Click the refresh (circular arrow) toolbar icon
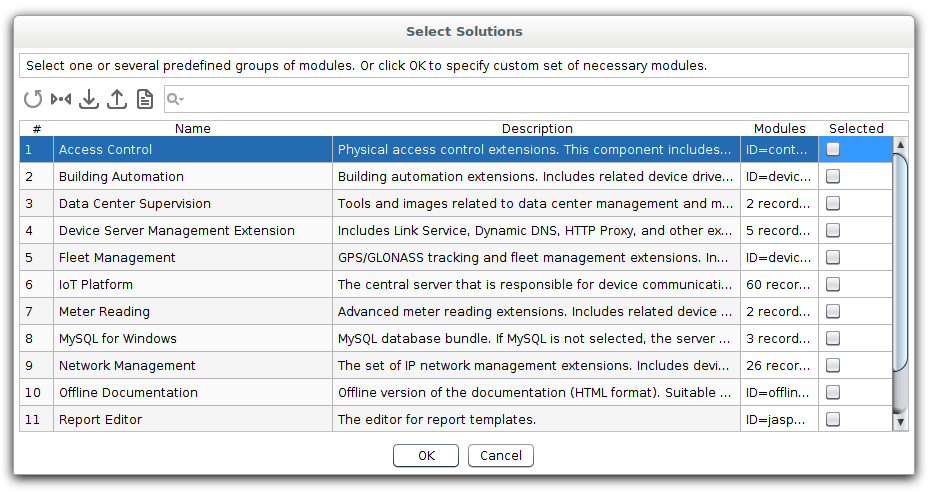Screen dimensions: 930x495 [33, 99]
